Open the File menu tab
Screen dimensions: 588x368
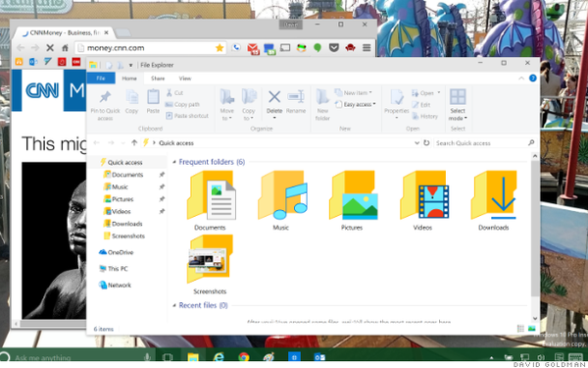(101, 79)
